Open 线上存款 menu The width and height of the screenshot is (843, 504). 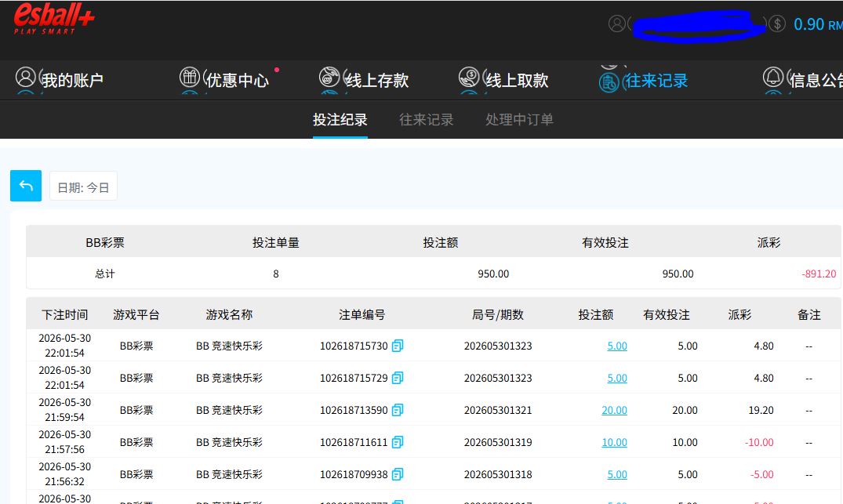[x=377, y=80]
